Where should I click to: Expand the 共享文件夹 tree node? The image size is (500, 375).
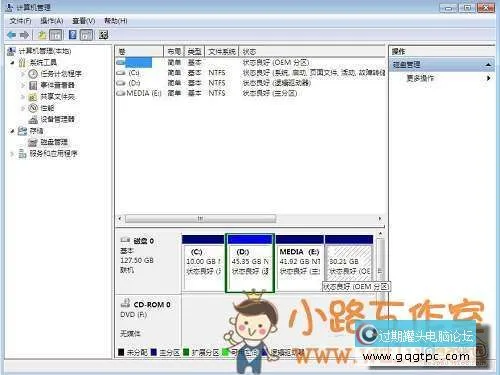click(23, 97)
